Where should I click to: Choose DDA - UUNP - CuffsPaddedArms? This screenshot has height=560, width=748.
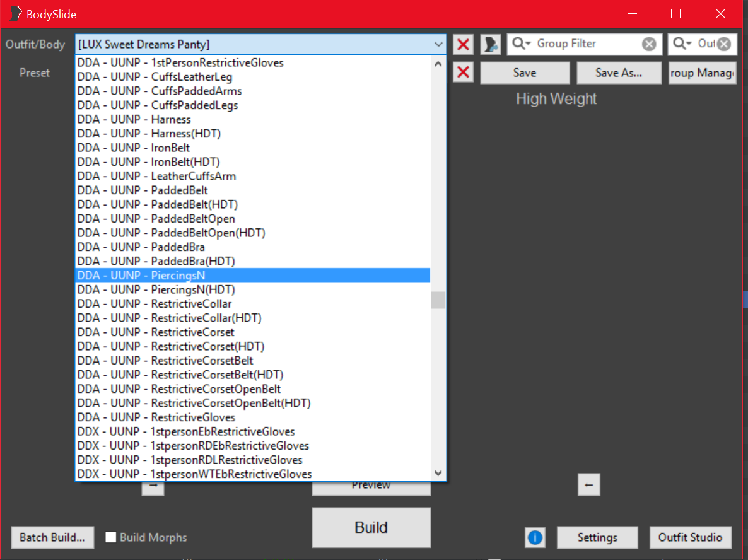pyautogui.click(x=253, y=91)
